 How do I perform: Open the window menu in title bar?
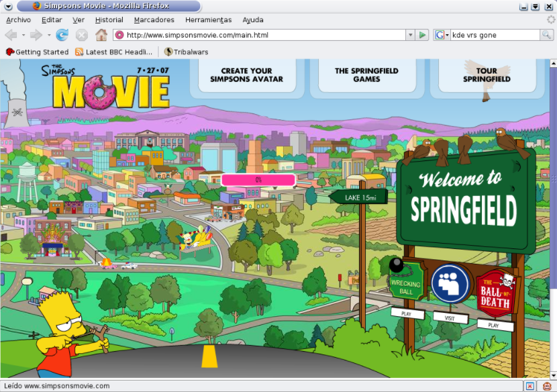coord(9,6)
